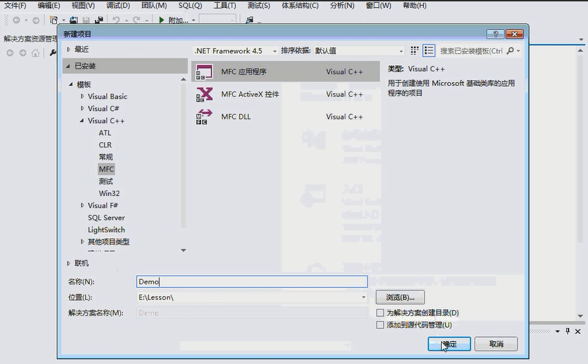Select the ATL template category
This screenshot has height=364, width=588.
pyautogui.click(x=105, y=132)
